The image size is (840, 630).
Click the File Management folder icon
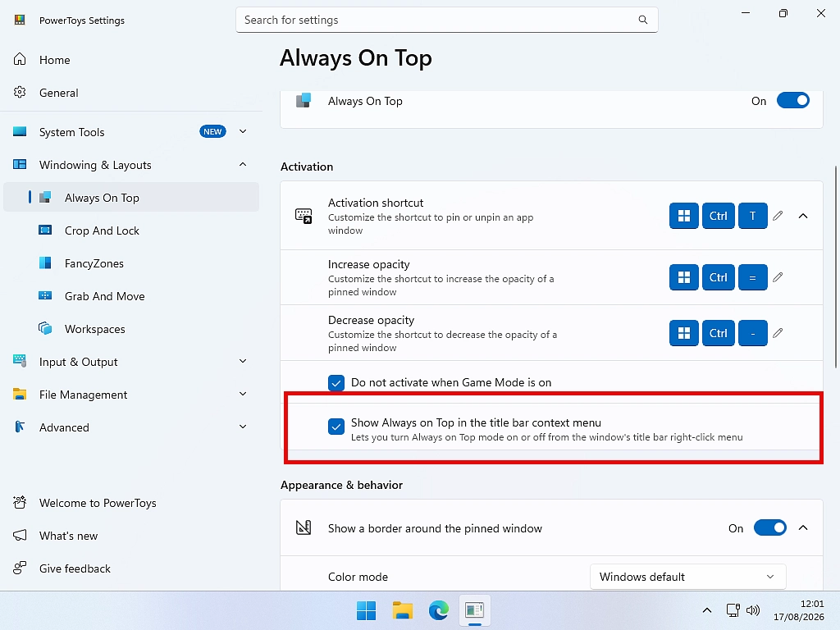click(20, 395)
